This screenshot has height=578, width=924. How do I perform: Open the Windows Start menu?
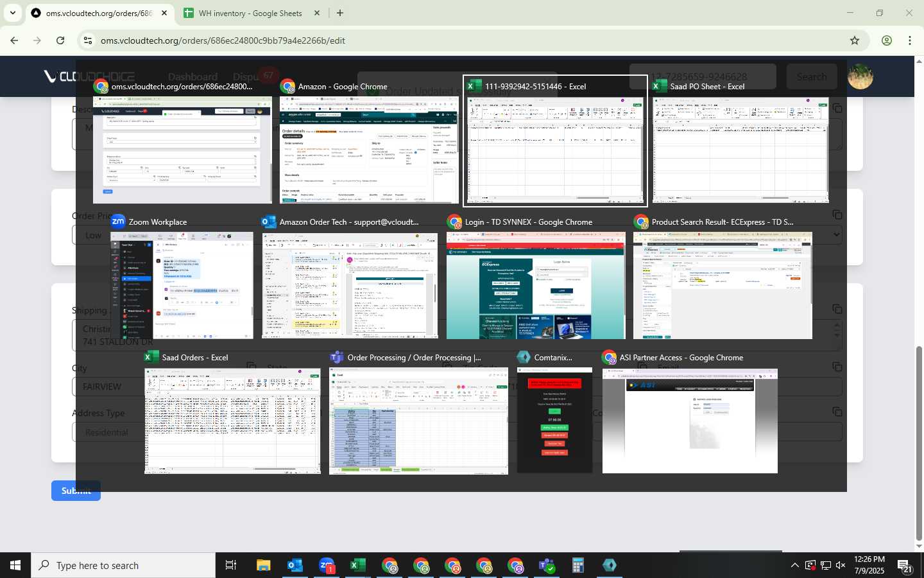tap(15, 565)
